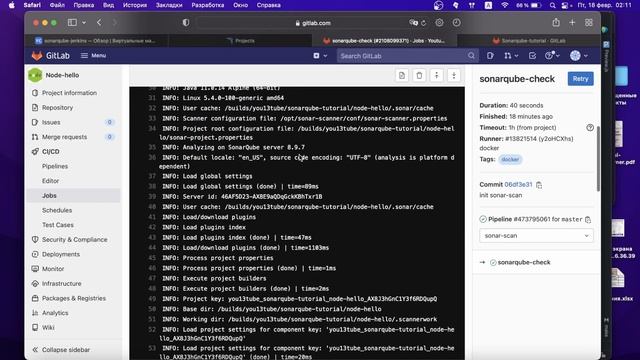Open the GitLab Menu
Image resolution: width=640 pixels, height=360 pixels.
93,56
